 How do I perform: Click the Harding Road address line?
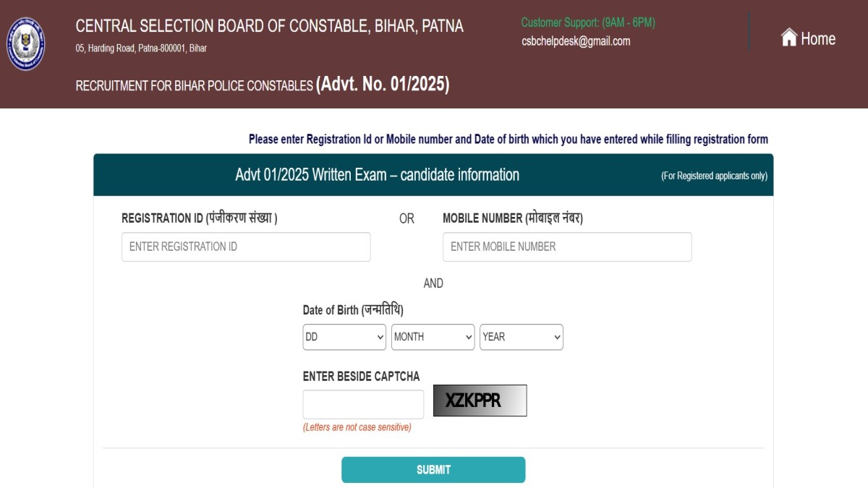click(x=141, y=48)
